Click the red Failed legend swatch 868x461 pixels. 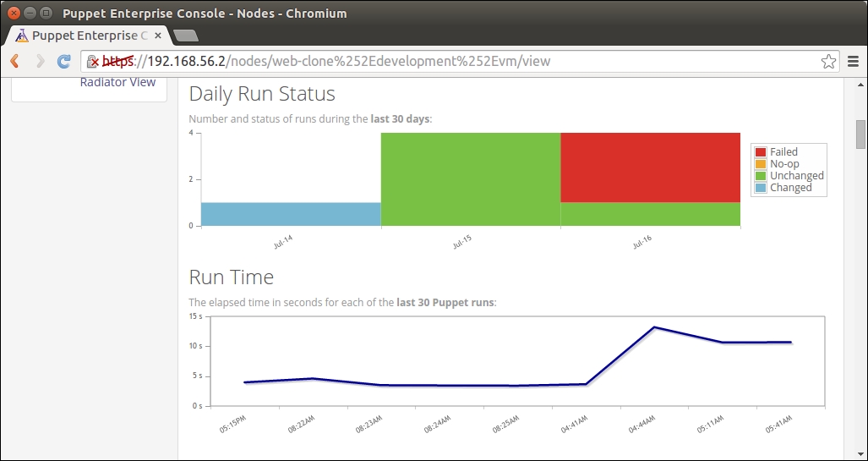click(x=761, y=152)
